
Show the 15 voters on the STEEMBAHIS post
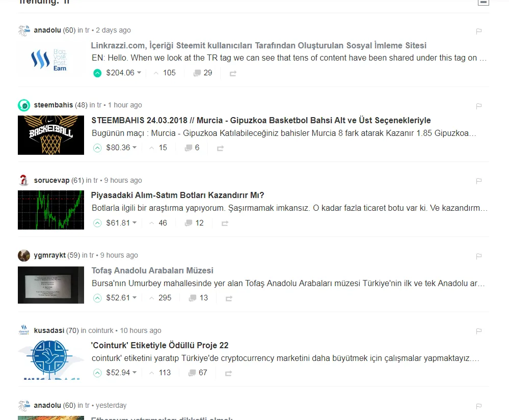click(x=158, y=148)
